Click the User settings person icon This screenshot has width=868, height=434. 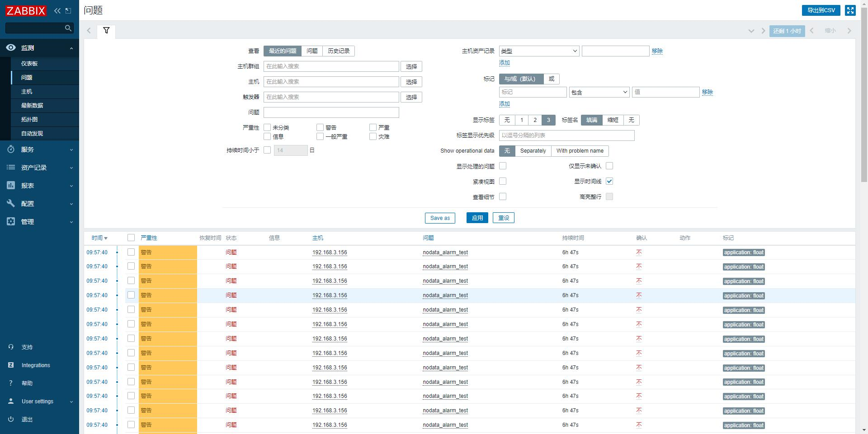(11, 401)
